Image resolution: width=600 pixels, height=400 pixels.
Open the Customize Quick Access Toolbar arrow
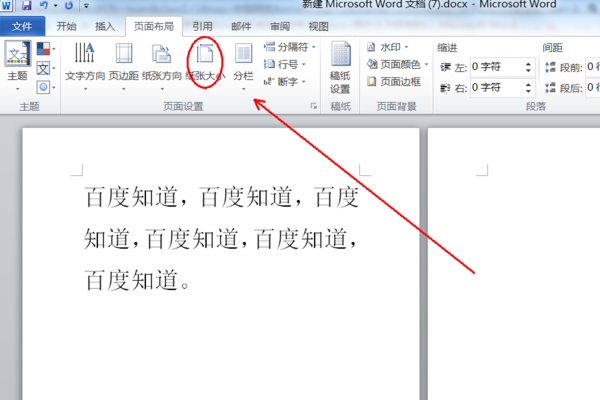[x=86, y=6]
